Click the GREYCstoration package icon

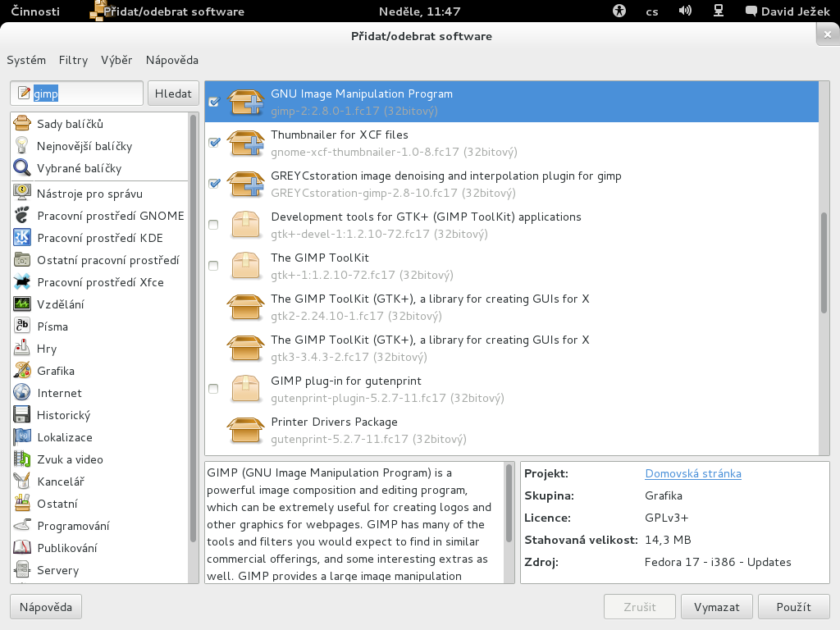[x=246, y=184]
